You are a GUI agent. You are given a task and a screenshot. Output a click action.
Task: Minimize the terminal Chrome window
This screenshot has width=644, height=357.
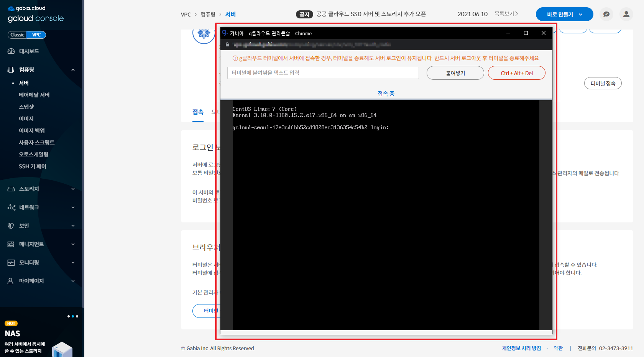coord(508,33)
